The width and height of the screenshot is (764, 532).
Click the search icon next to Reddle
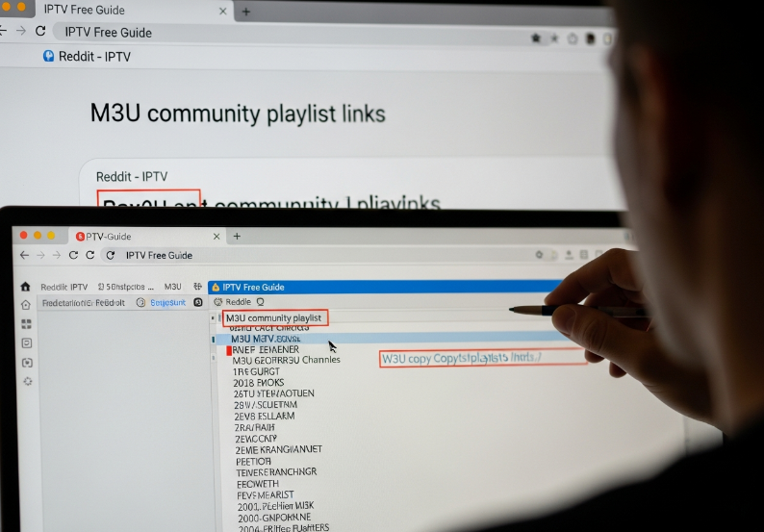(260, 302)
